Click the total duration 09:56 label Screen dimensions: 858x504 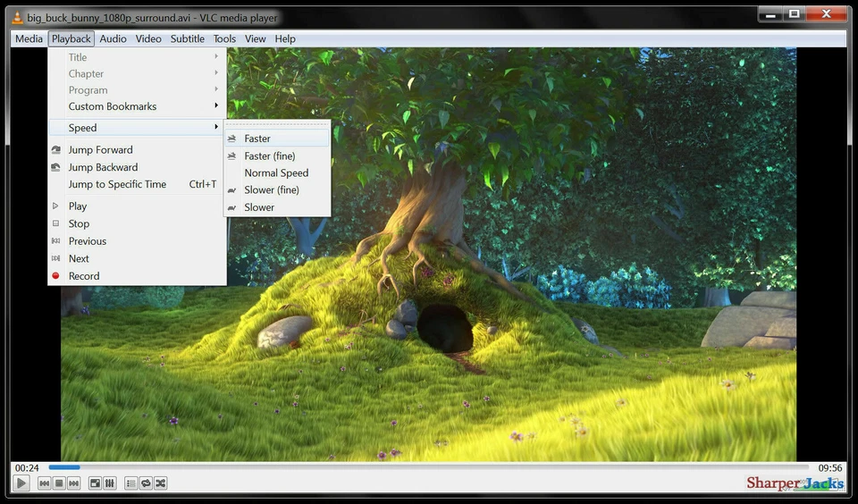(830, 468)
